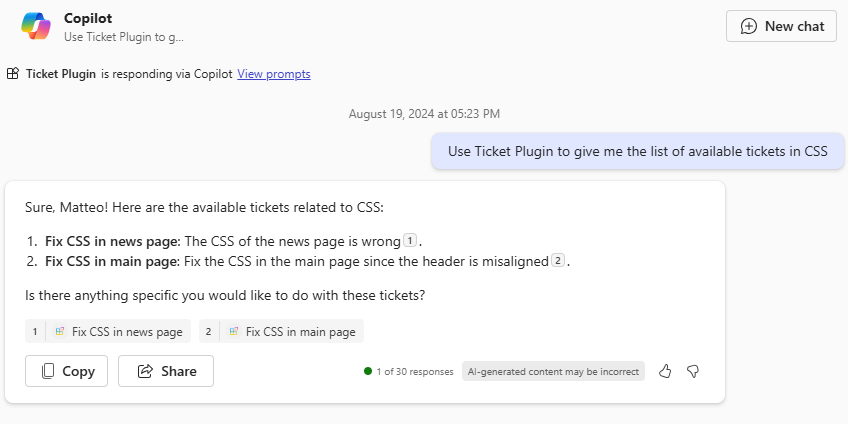Share the Copilot response
Screen dimensions: 848x424
pyautogui.click(x=166, y=371)
